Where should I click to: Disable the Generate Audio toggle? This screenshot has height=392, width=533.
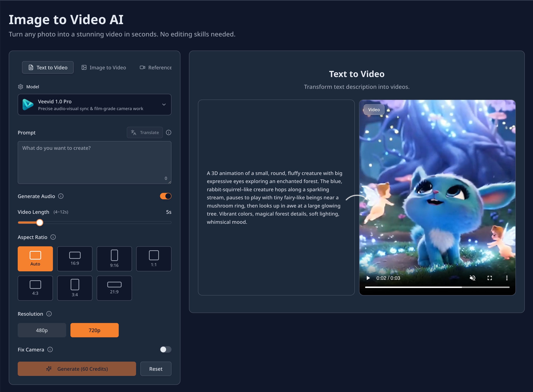166,196
